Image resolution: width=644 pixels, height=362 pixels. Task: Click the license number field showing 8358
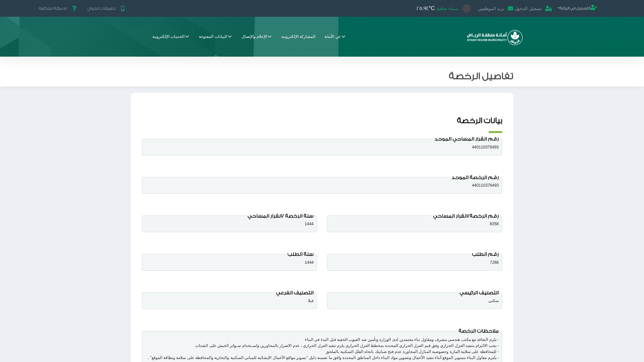click(x=415, y=224)
